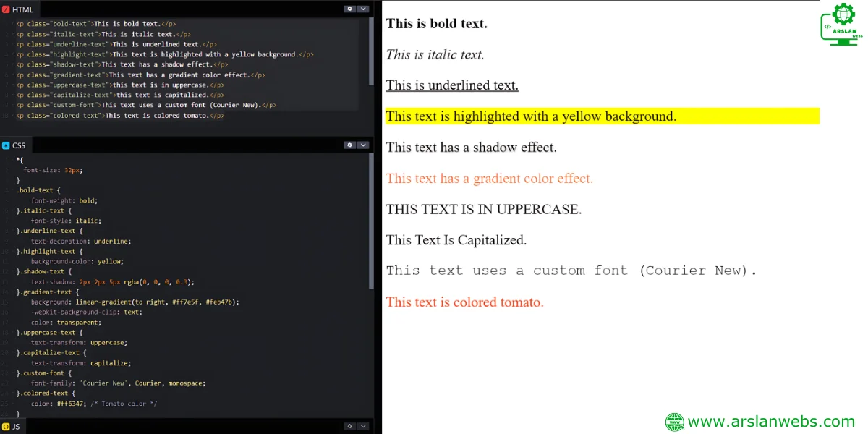Click the ".custom-font {" CSS selector line
This screenshot has width=868, height=434.
(44, 373)
